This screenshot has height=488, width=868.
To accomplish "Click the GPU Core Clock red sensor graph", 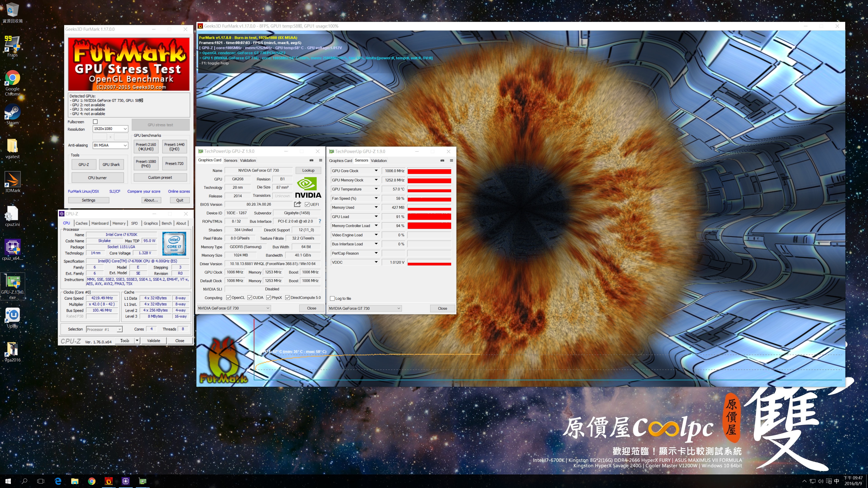I will 429,171.
